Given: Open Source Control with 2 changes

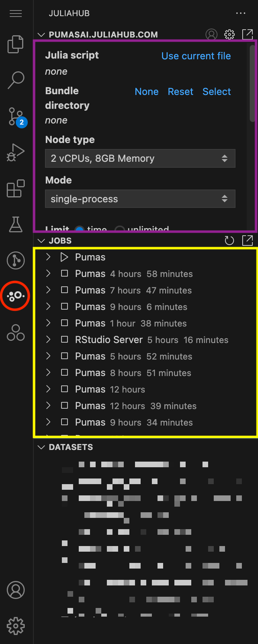Looking at the screenshot, I should [x=16, y=116].
